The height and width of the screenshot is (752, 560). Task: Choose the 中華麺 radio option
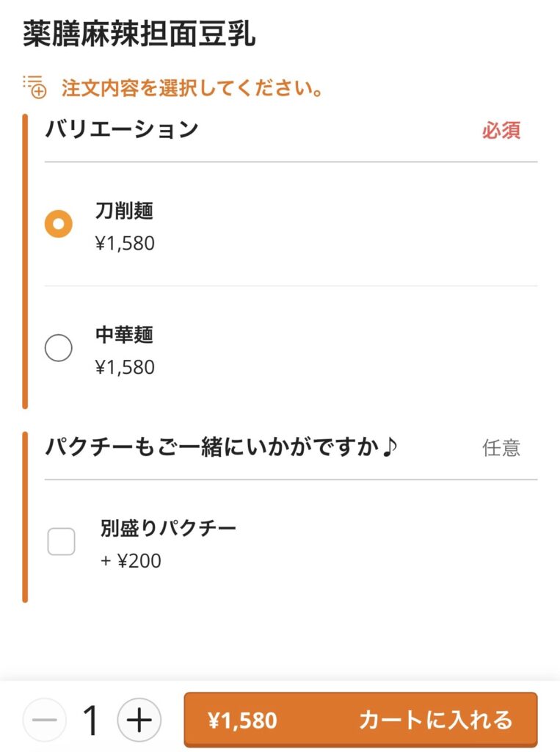point(59,348)
